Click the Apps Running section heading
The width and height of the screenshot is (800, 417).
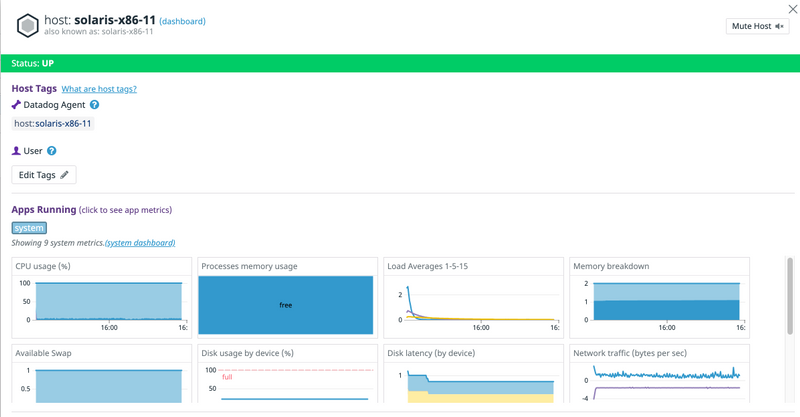click(x=44, y=210)
